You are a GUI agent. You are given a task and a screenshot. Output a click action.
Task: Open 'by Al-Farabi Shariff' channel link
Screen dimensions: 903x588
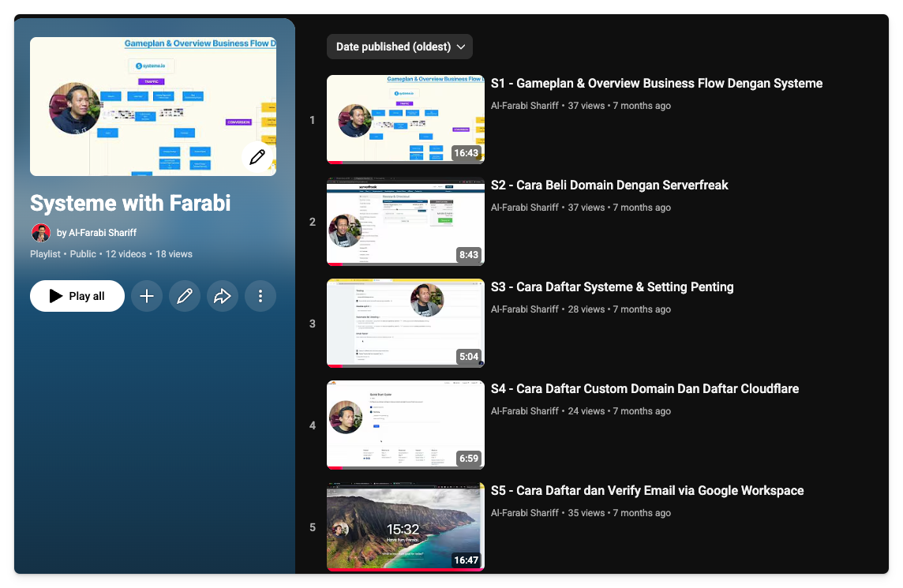click(96, 233)
